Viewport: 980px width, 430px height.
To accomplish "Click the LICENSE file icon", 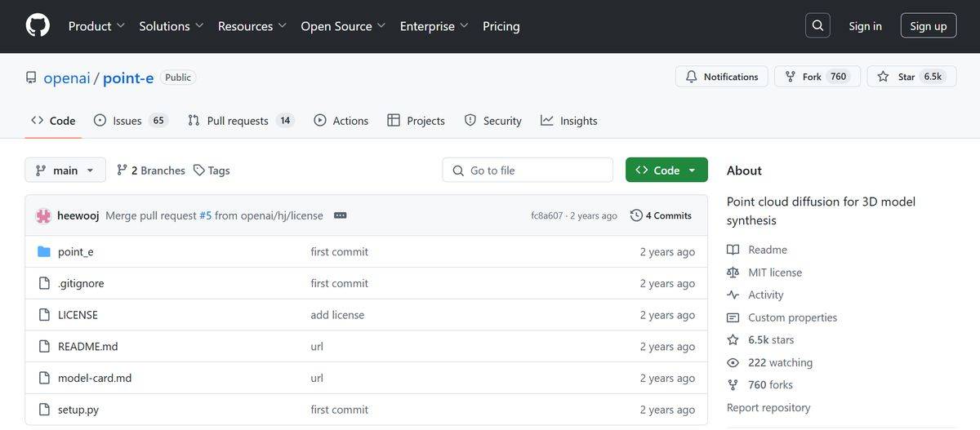I will pyautogui.click(x=44, y=315).
